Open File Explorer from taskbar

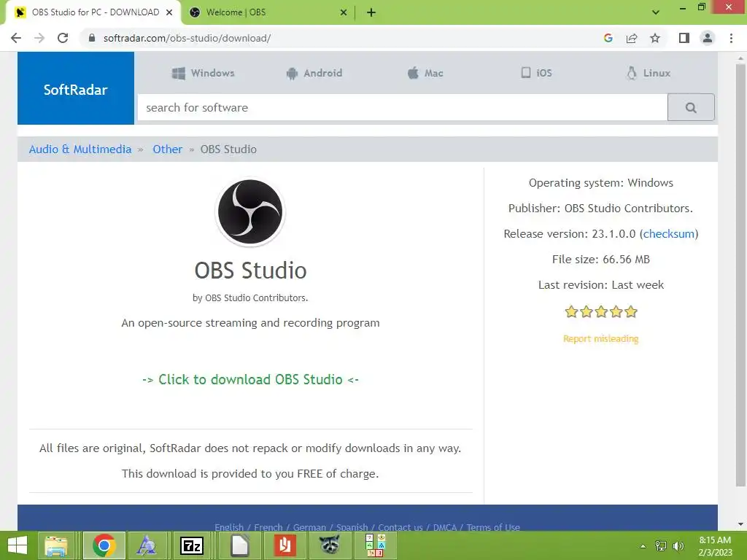(55, 545)
